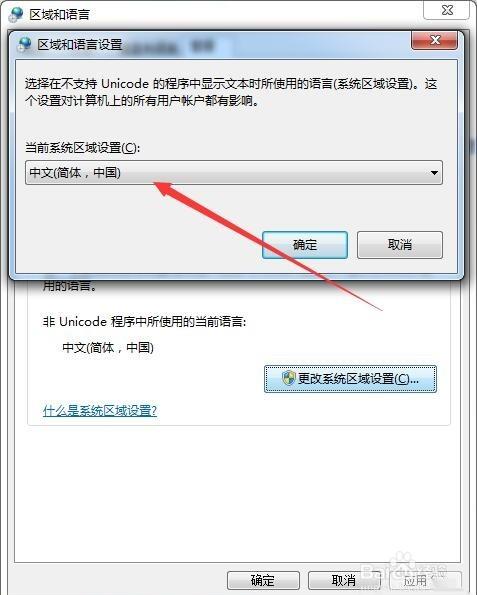The height and width of the screenshot is (595, 477).
Task: Select the 中文(简体，中国) value in the combo box
Action: (75, 173)
